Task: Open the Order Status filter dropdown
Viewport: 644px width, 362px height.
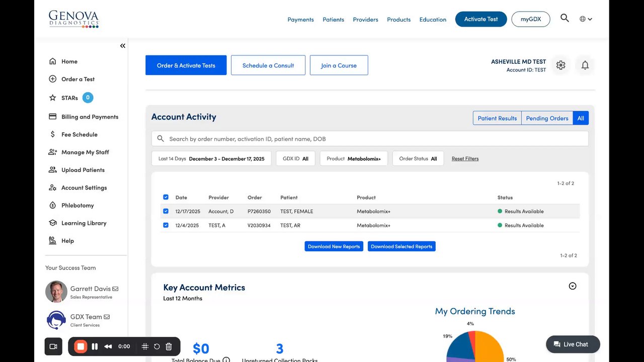Action: (x=418, y=158)
